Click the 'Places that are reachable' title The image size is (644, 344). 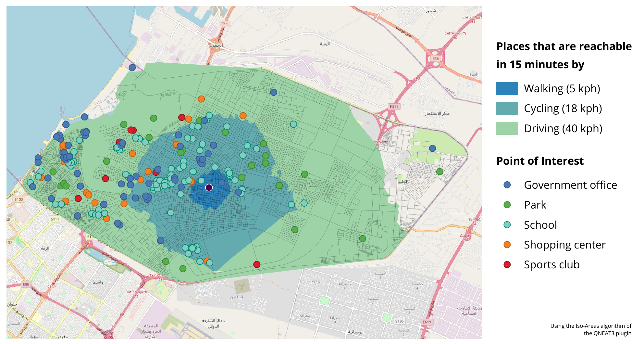[x=564, y=46]
